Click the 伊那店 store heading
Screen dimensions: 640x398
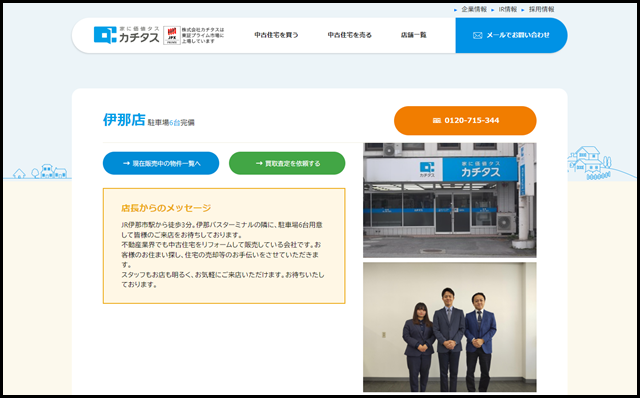(x=124, y=120)
